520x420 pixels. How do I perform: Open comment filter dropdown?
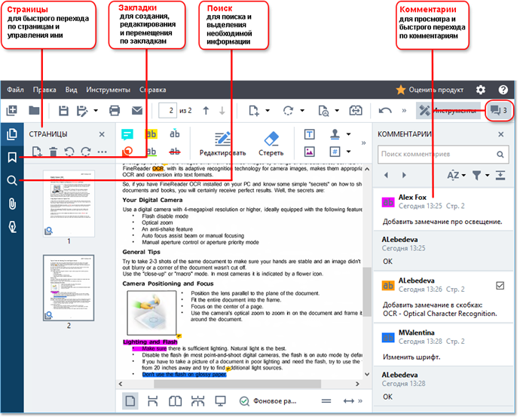pyautogui.click(x=481, y=175)
